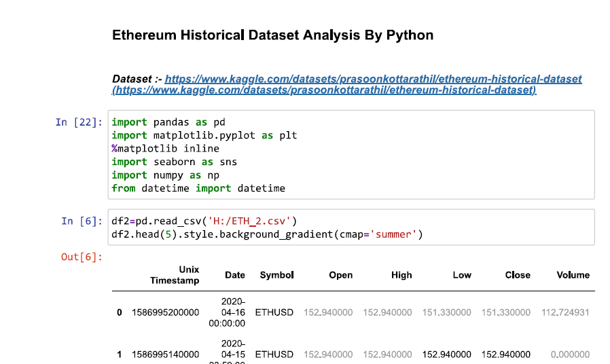Screen dimensions: 610x364
Task: Select Open value 152.940000 in row 0
Action: pos(328,312)
